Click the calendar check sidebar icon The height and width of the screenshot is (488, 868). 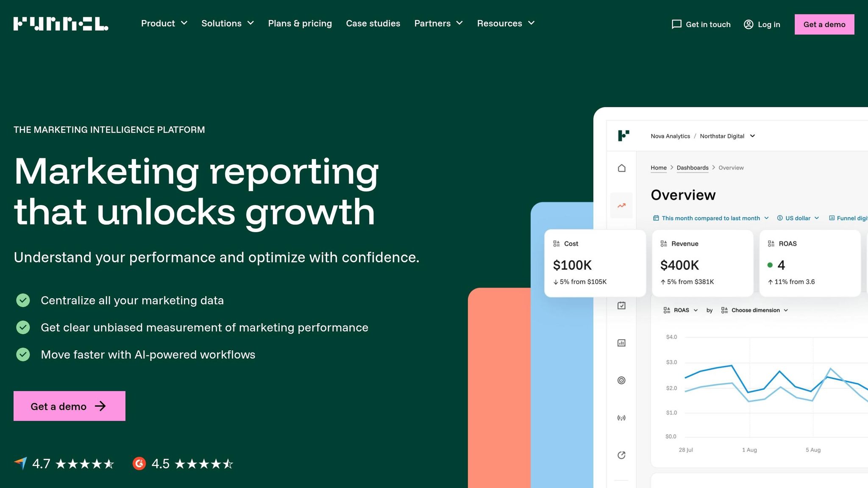(x=621, y=305)
